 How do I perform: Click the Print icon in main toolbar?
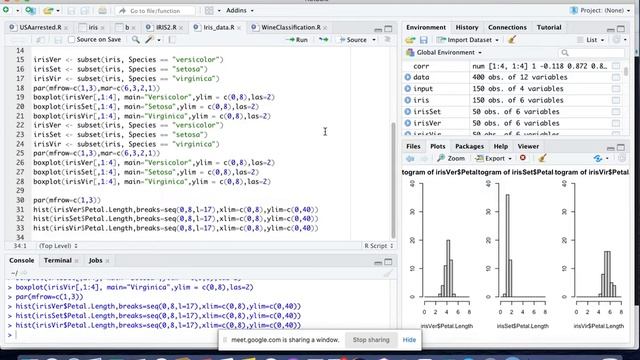click(x=102, y=11)
